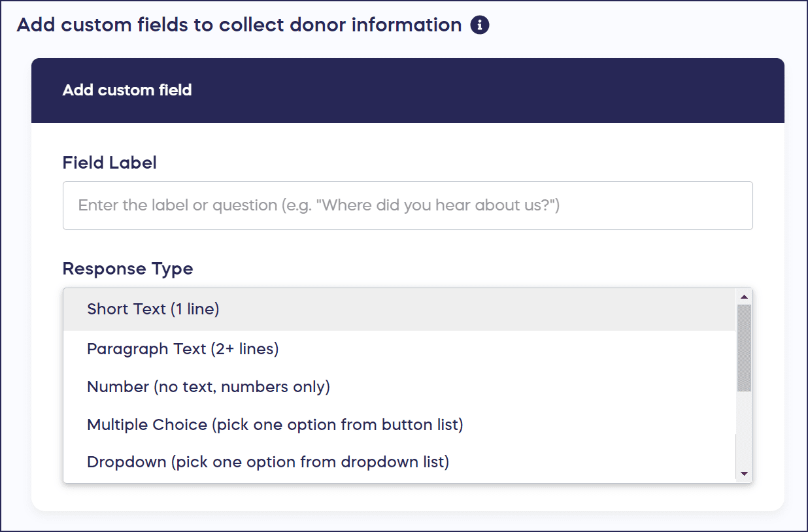The height and width of the screenshot is (532, 808).
Task: Click the info icon beside the heading
Action: (x=480, y=25)
